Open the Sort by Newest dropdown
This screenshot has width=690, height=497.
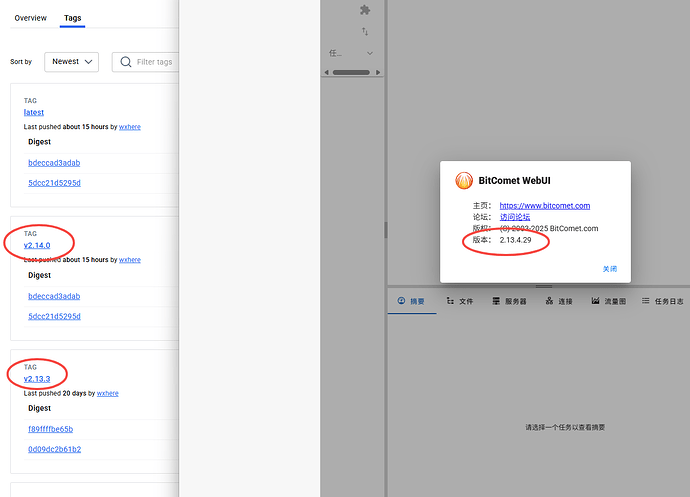click(x=71, y=62)
